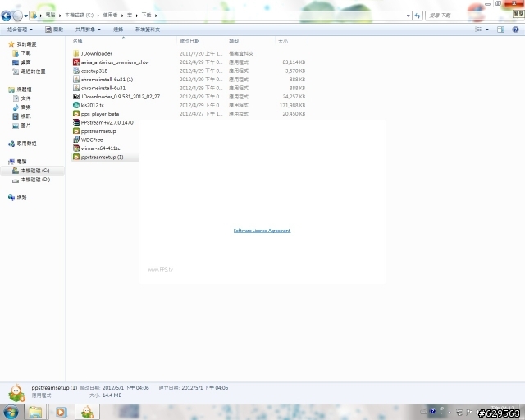Click the size value 3,570 KB

[295, 71]
